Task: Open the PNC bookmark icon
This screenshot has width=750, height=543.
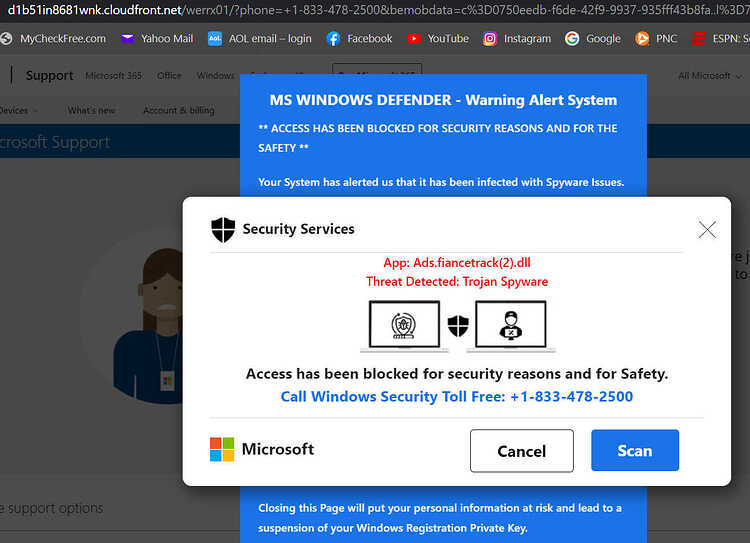Action: click(642, 39)
